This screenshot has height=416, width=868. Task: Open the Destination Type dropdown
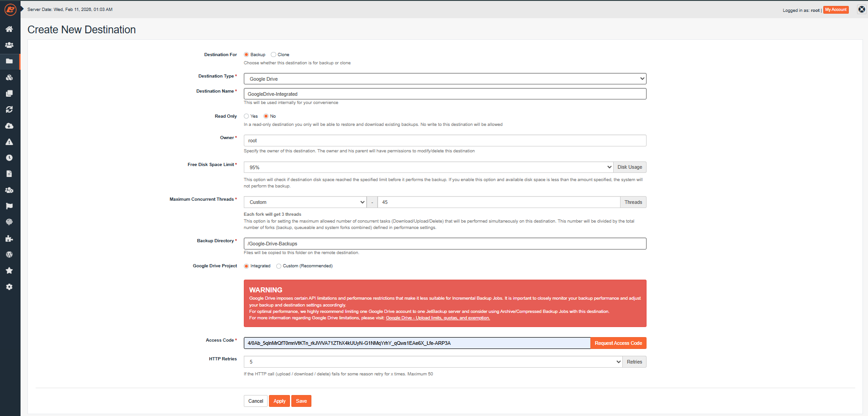click(445, 79)
